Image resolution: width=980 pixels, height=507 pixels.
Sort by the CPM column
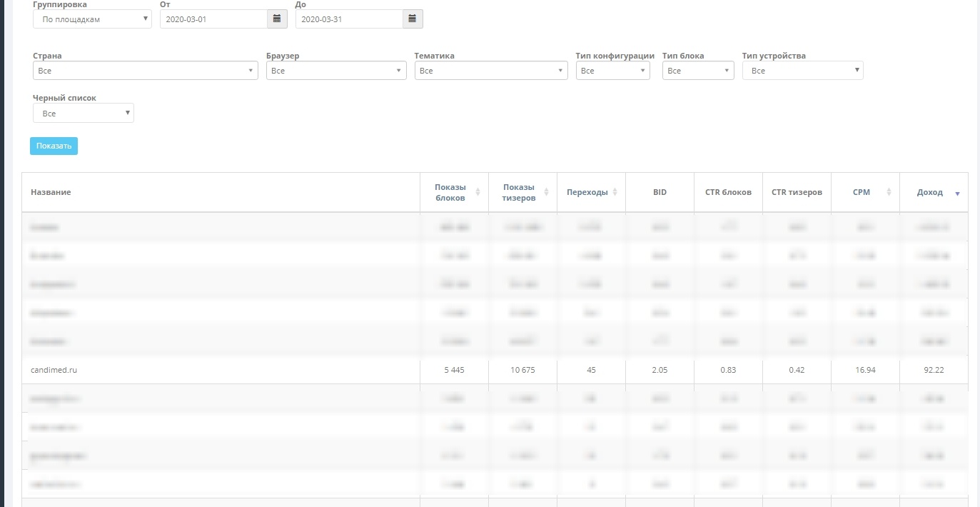coord(865,192)
